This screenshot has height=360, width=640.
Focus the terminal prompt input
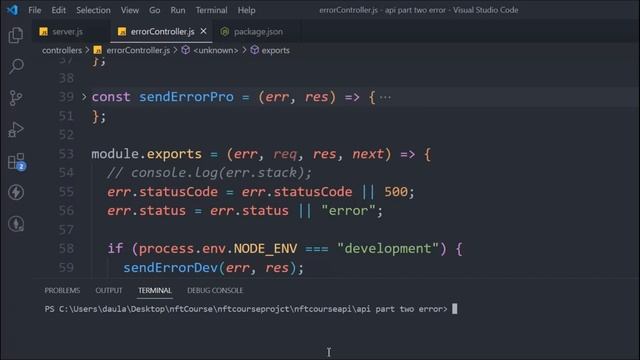tap(454, 309)
